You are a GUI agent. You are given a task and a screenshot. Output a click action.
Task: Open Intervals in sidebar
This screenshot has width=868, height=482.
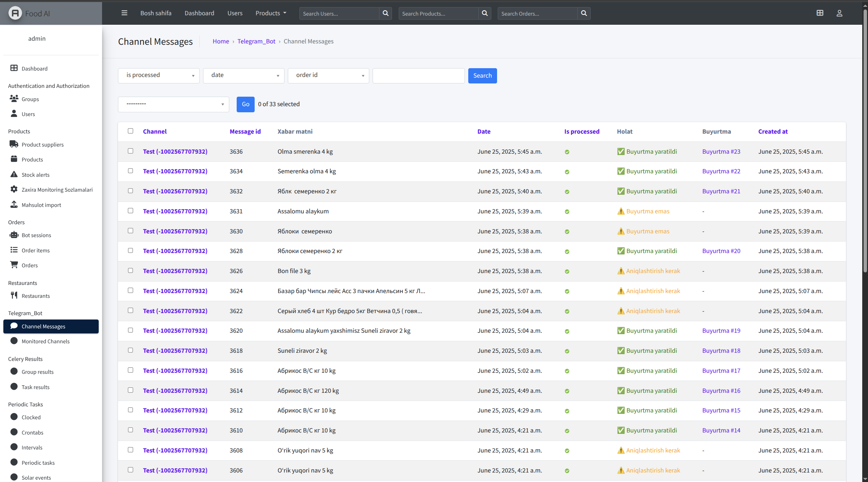(32, 447)
